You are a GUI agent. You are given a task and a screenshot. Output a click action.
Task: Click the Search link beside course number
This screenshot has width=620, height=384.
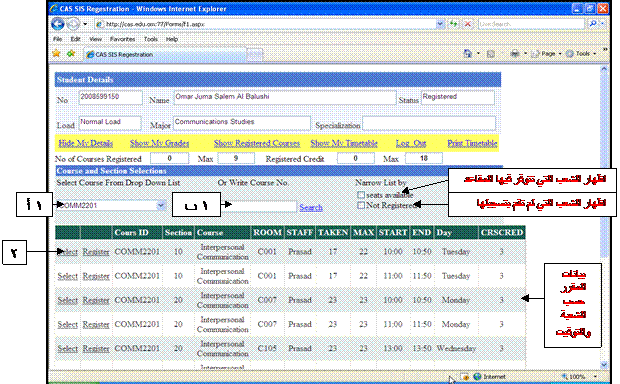click(x=311, y=207)
